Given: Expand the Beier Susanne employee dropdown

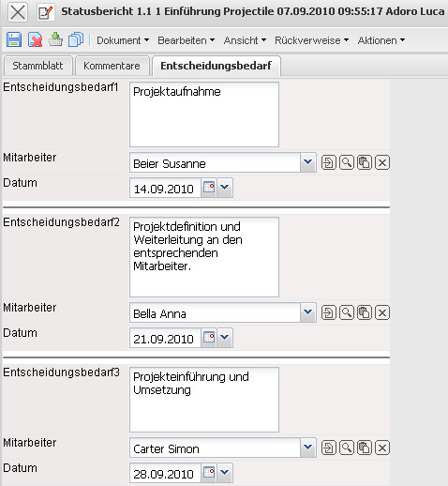Looking at the screenshot, I should (308, 162).
